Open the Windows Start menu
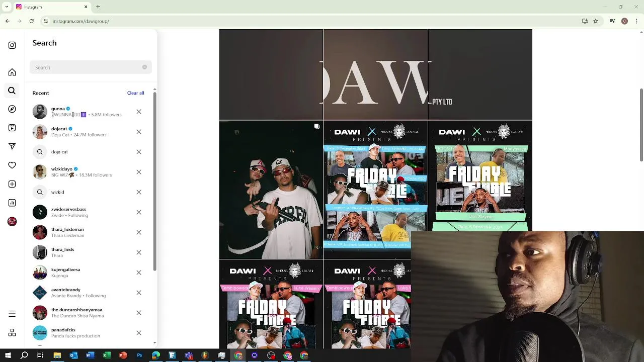This screenshot has width=644, height=362. pos(8,355)
